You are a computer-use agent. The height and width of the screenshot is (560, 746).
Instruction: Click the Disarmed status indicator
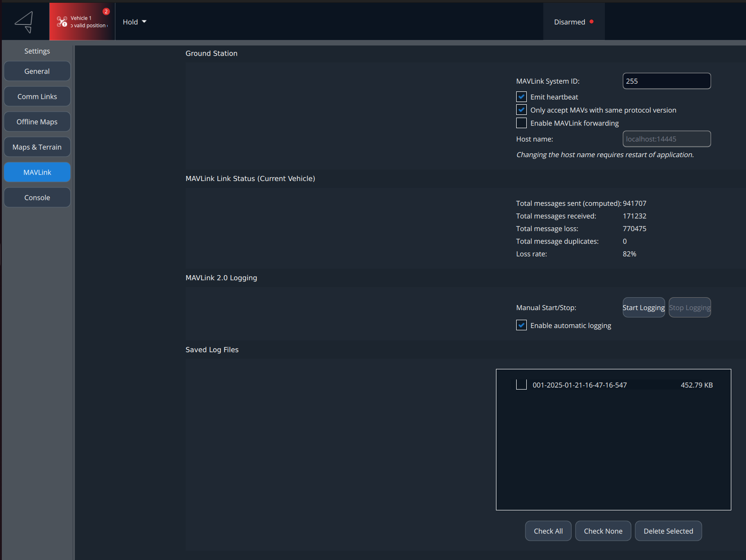coord(569,22)
